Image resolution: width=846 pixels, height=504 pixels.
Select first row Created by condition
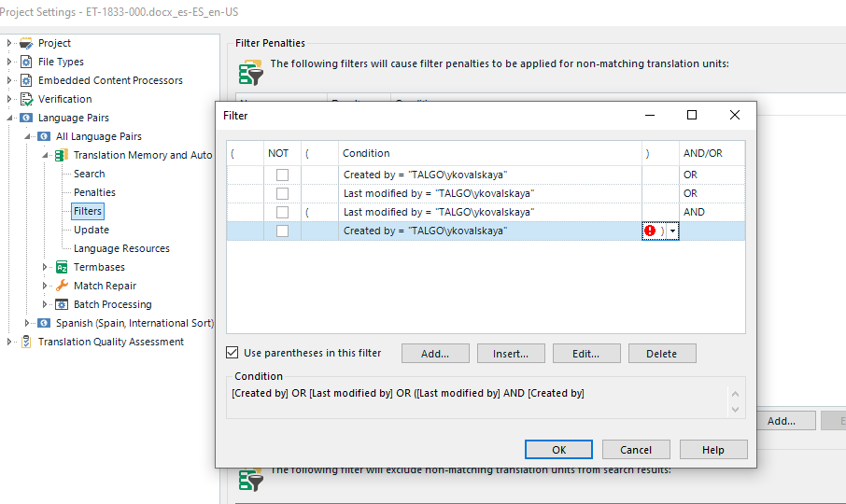pyautogui.click(x=490, y=175)
